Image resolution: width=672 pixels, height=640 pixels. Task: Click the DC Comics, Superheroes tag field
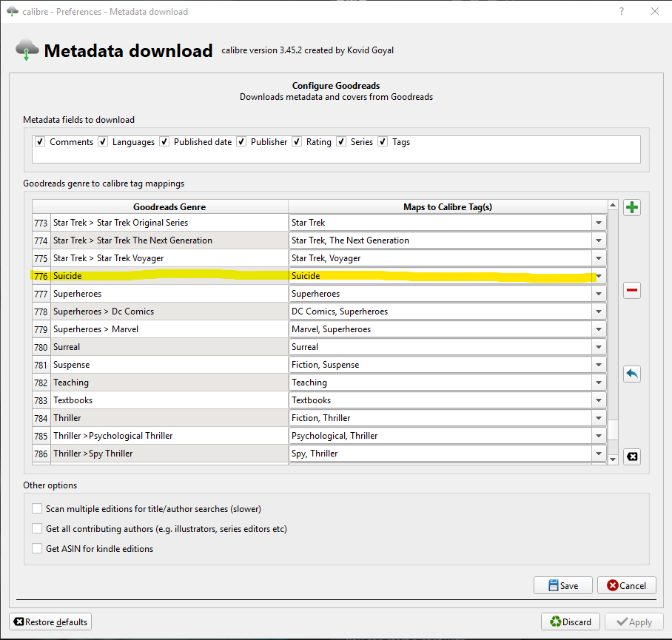440,311
